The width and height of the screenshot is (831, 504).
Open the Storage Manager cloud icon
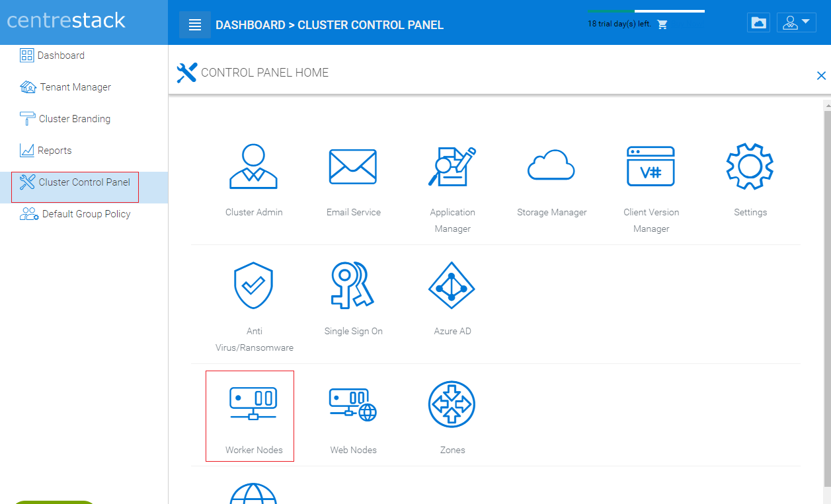551,165
